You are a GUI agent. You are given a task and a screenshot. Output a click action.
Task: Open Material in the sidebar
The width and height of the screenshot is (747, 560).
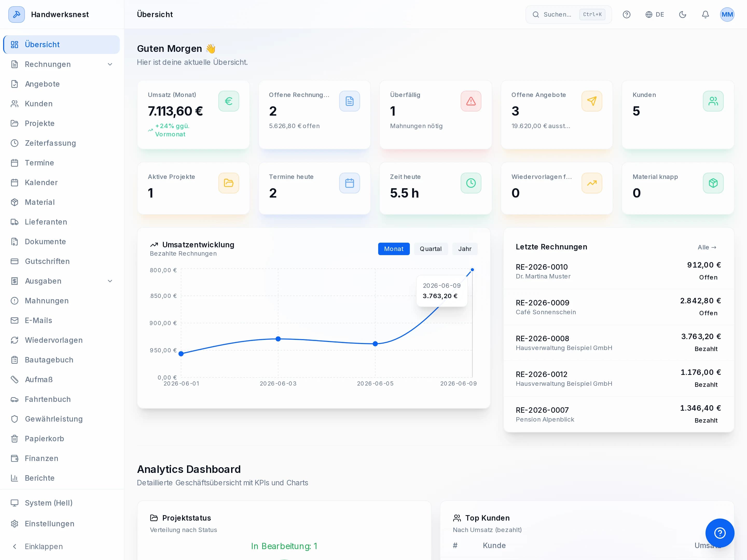(x=61, y=202)
